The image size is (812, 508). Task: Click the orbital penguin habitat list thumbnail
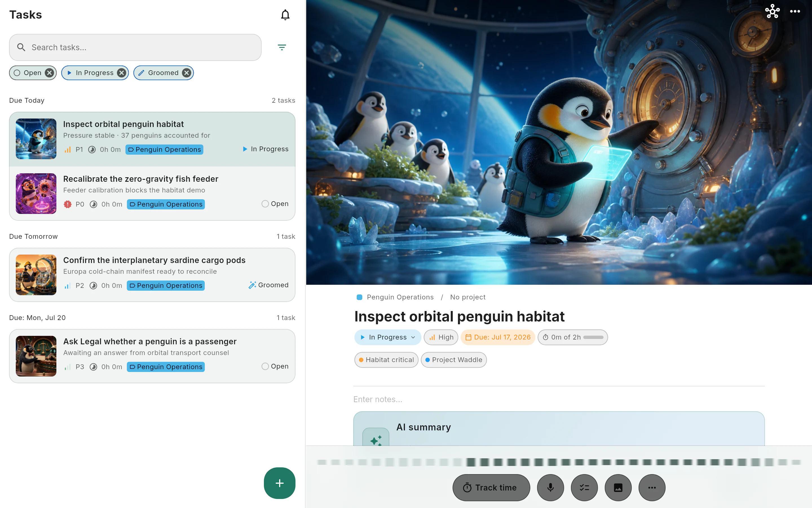36,139
